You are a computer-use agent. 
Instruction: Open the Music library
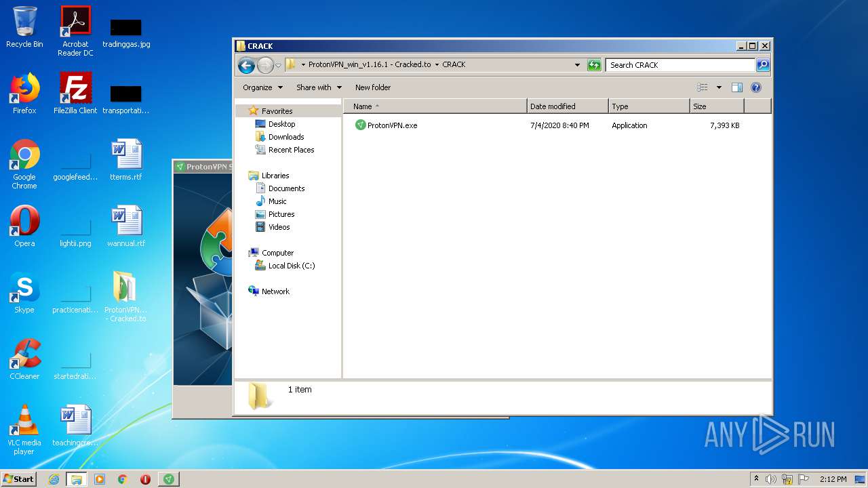277,201
